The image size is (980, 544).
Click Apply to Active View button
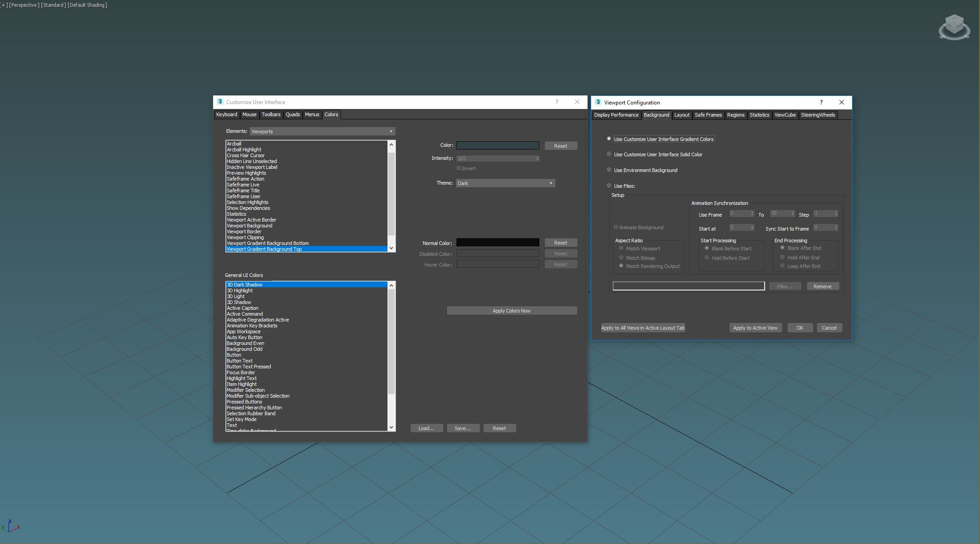(x=755, y=328)
